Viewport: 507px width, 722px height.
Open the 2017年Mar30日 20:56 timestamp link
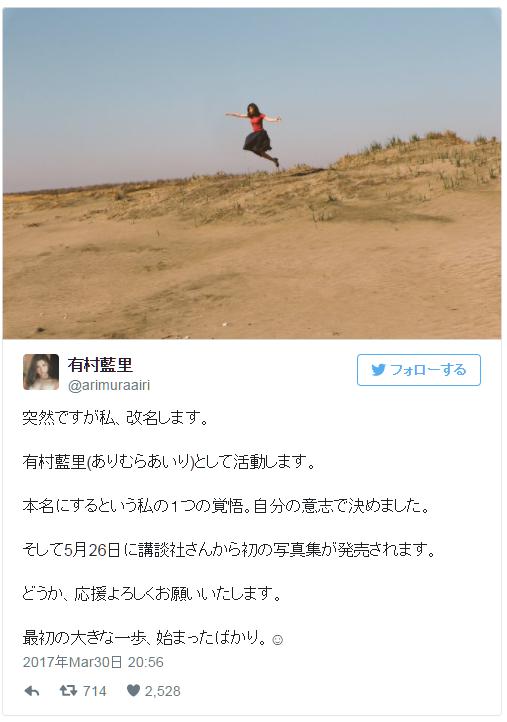tap(93, 662)
